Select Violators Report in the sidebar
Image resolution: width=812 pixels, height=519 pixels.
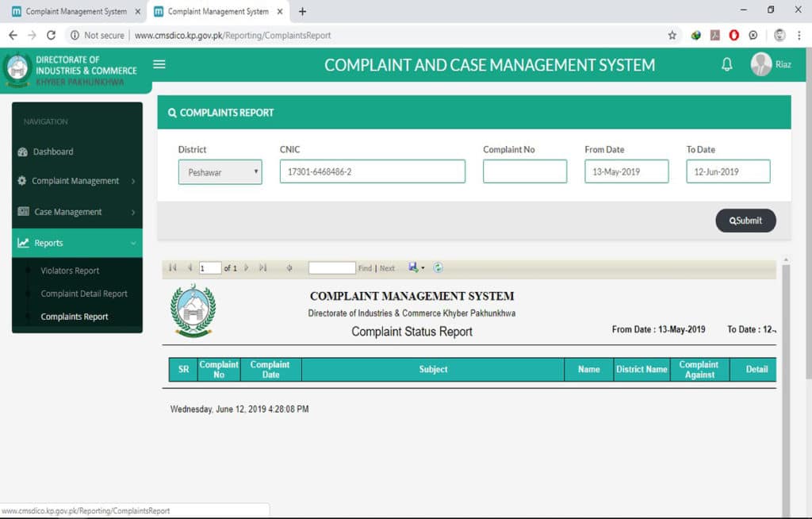point(70,271)
